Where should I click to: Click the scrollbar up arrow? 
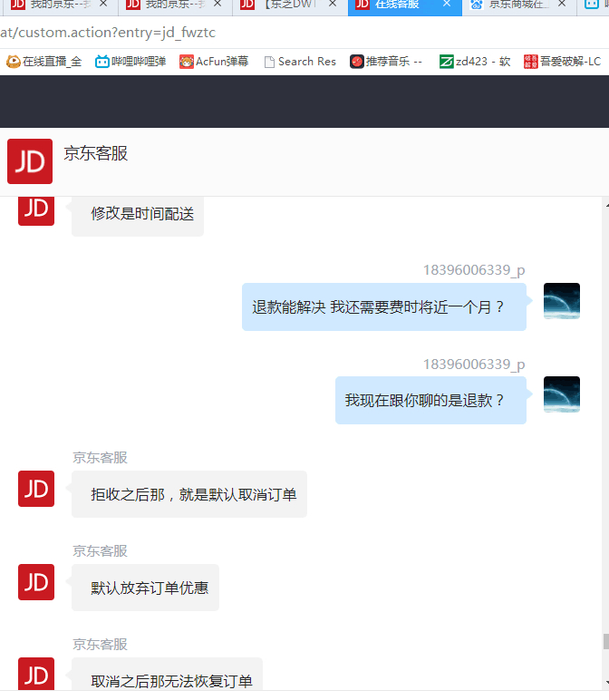[607, 205]
